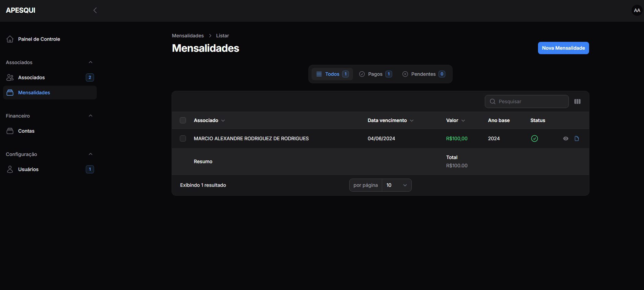Switch to the Pagos tab

(x=375, y=74)
